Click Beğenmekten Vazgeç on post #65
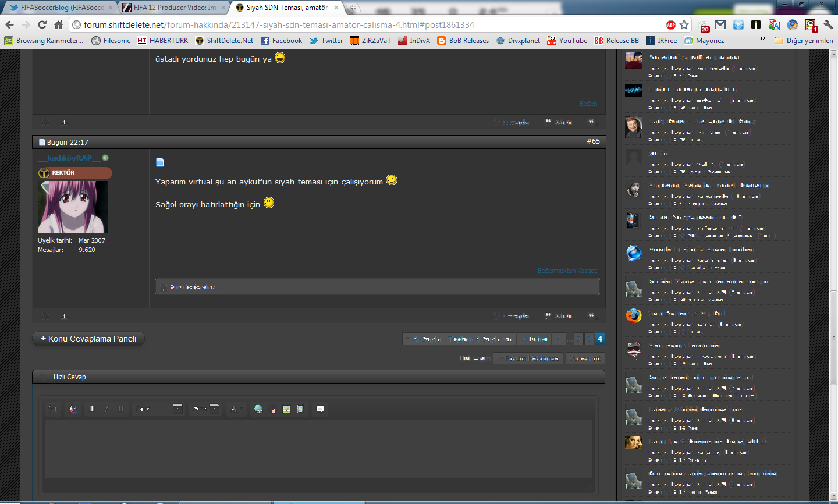Image resolution: width=838 pixels, height=504 pixels. point(567,271)
